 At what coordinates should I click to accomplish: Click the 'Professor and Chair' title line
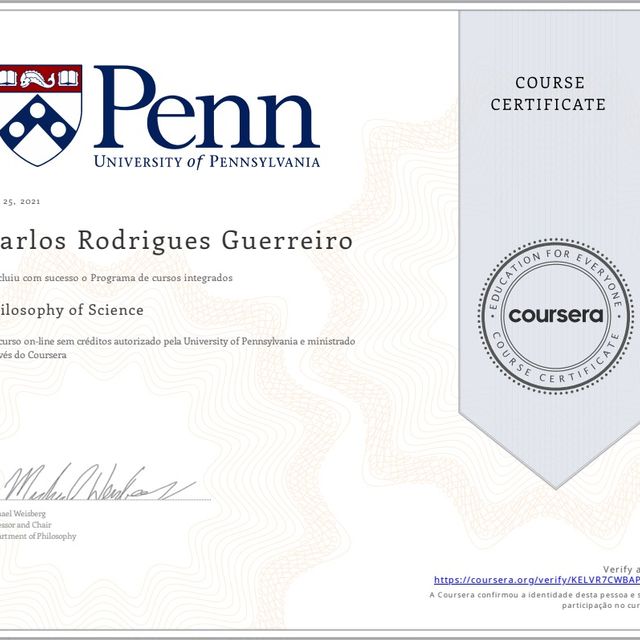[x=26, y=525]
